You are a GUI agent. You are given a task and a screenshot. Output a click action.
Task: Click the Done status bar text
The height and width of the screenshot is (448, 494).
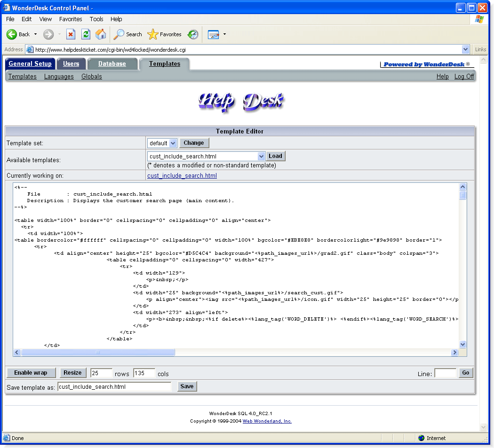[18, 438]
